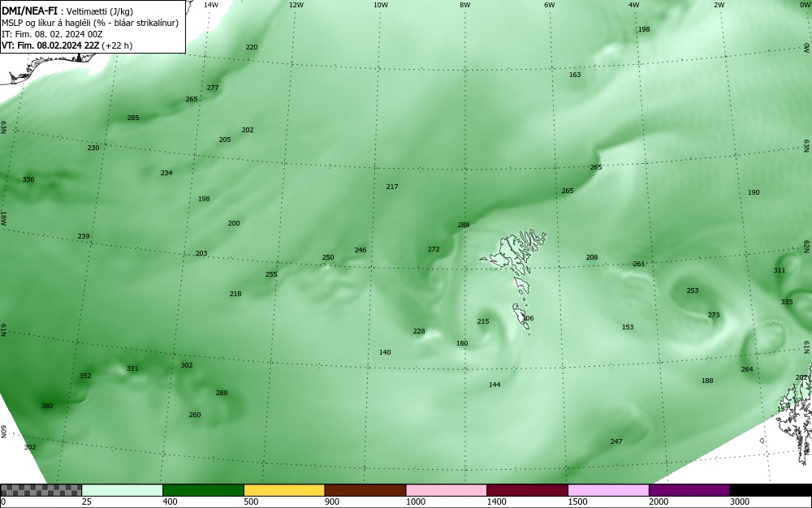Click the 215 value on the map
Viewport: 812px width, 508px height.
[483, 322]
